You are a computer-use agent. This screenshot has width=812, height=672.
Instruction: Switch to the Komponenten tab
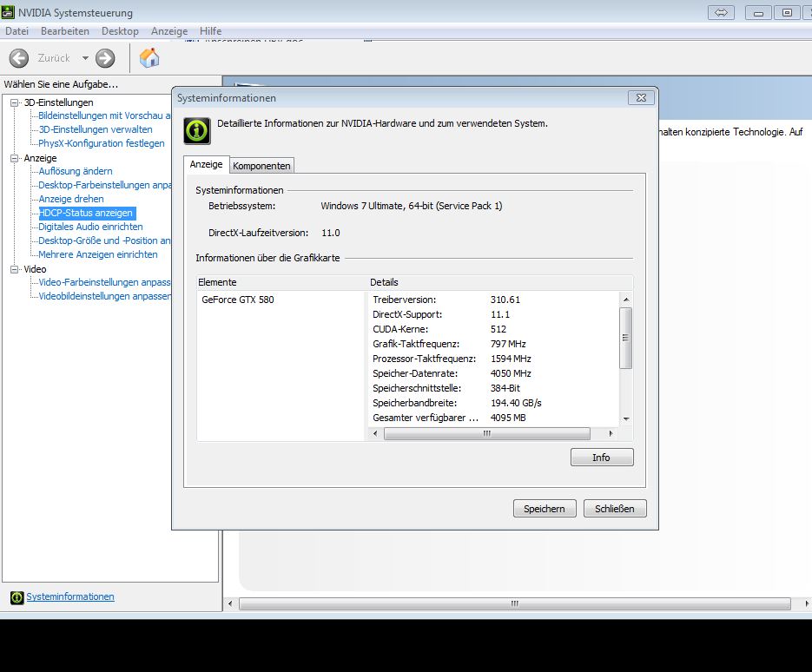261,166
